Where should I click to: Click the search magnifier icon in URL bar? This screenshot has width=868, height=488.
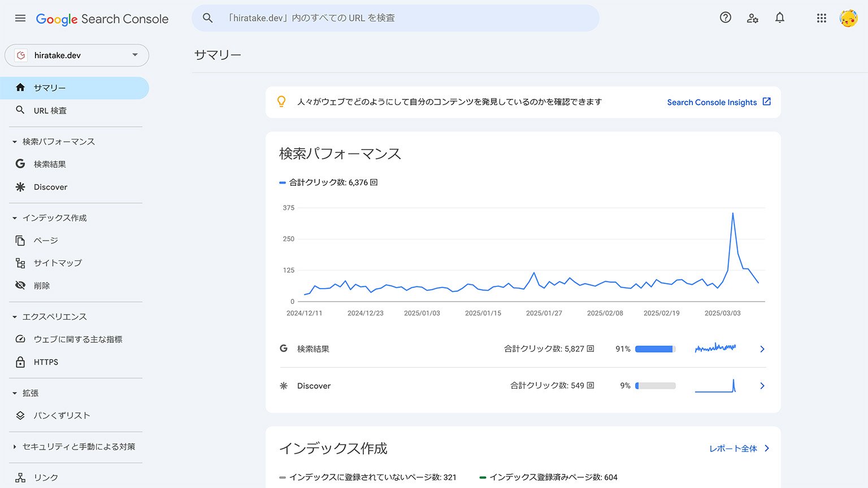(207, 18)
